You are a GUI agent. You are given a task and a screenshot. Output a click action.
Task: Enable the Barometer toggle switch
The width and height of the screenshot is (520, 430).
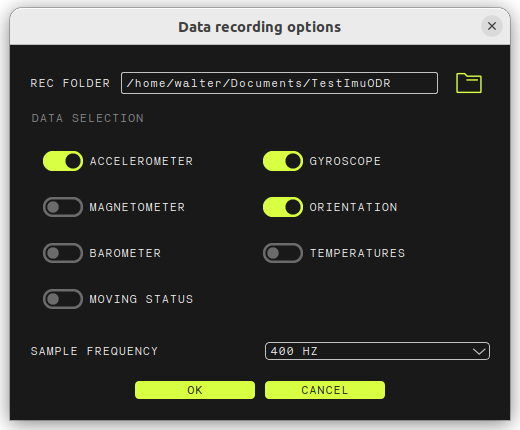pos(63,253)
